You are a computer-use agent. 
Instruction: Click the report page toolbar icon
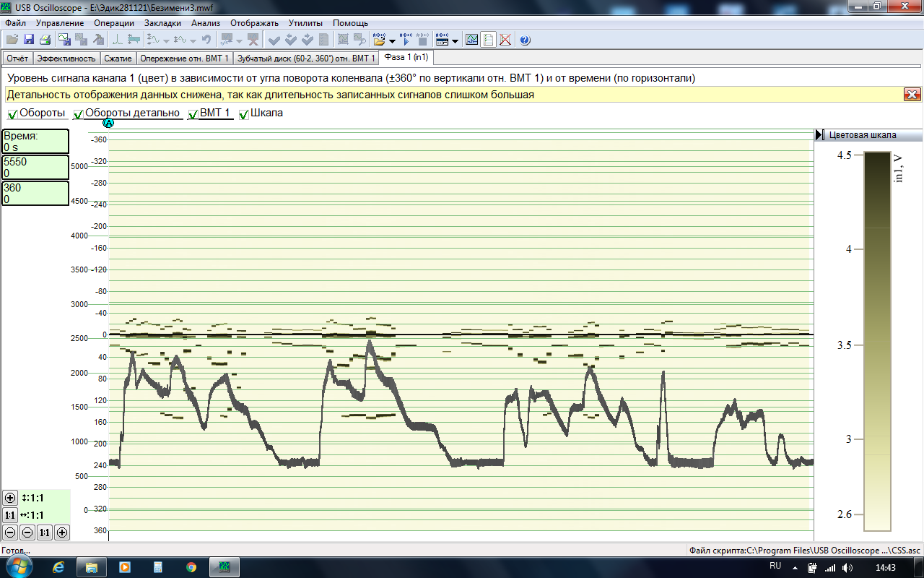coord(489,40)
